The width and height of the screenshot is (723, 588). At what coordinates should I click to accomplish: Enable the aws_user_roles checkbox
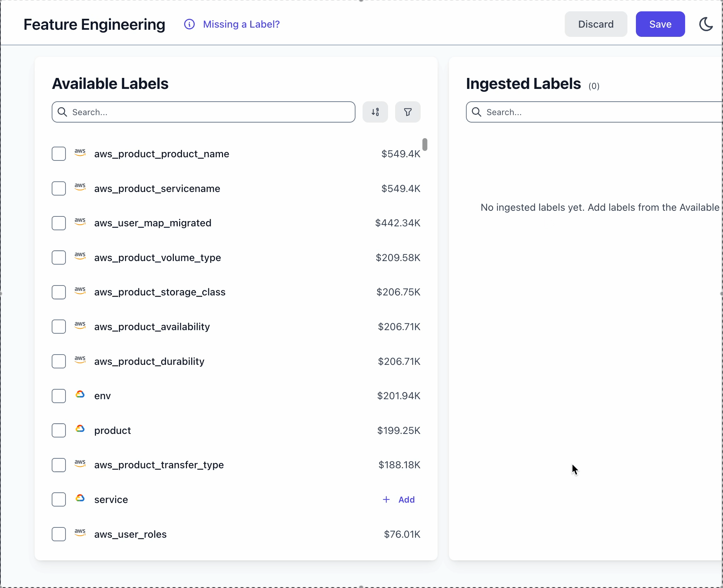59,534
